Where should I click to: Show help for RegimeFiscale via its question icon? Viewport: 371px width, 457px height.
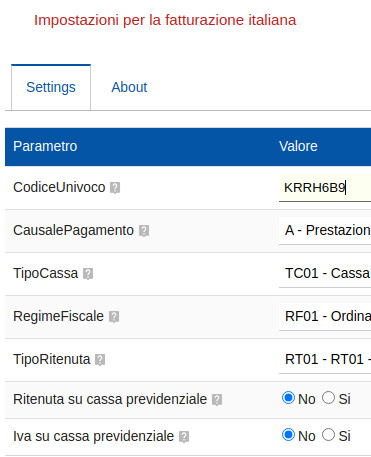114,317
